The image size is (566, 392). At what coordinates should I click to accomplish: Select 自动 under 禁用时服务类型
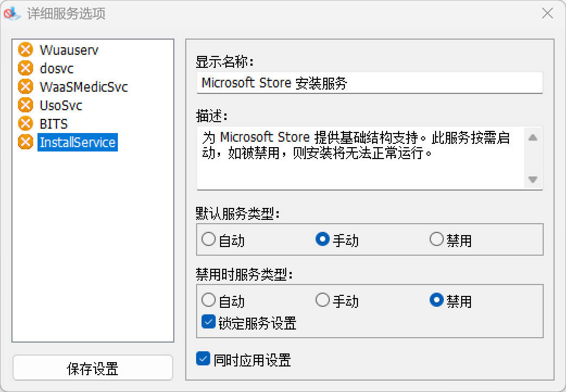click(208, 300)
